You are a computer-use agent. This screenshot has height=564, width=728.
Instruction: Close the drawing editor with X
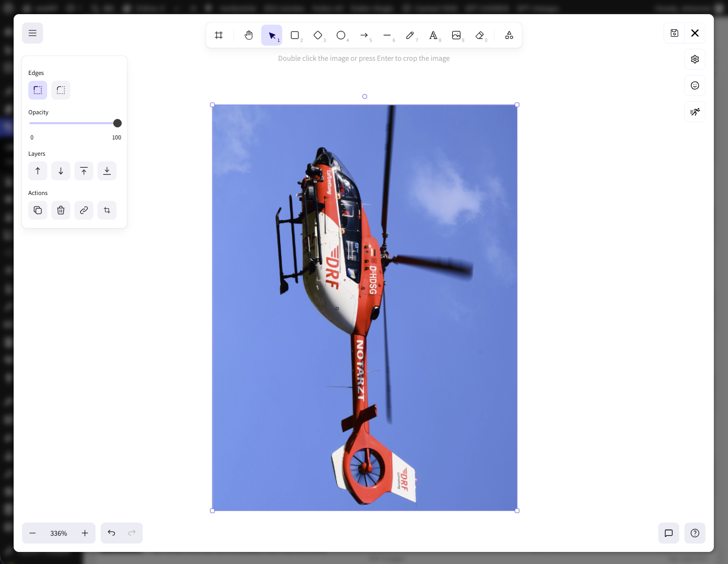(x=695, y=33)
